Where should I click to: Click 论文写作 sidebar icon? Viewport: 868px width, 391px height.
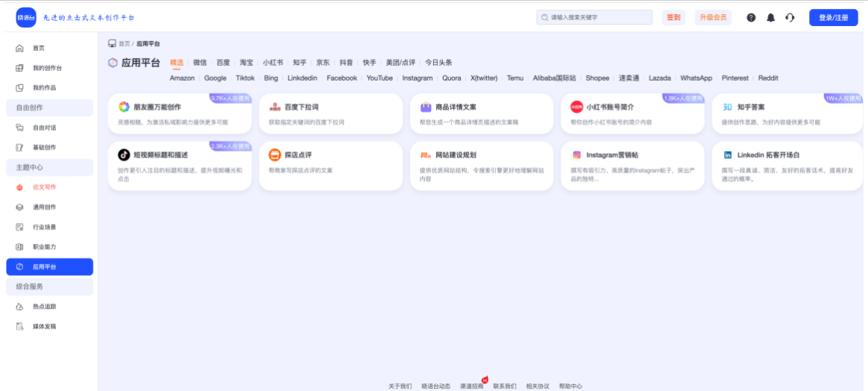tap(20, 187)
